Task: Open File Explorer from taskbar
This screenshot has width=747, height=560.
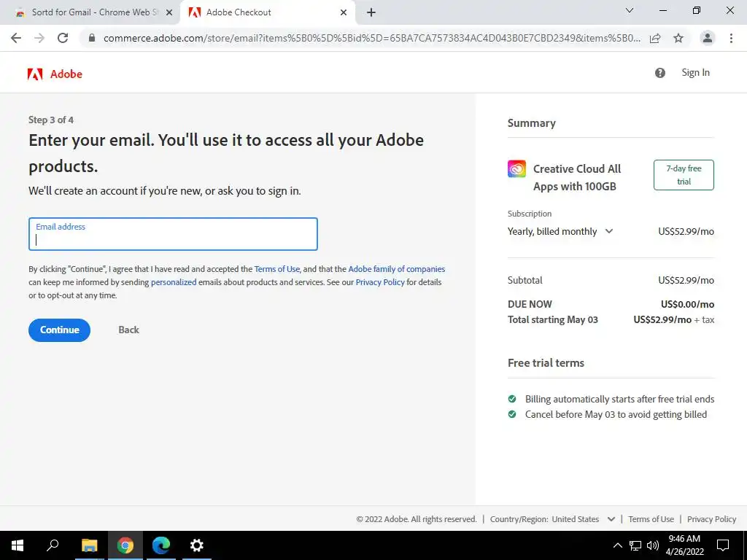Action: pos(89,545)
